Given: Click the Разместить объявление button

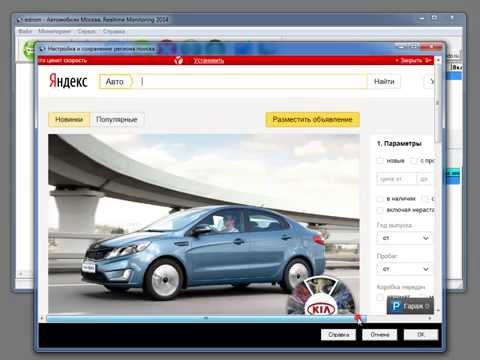Looking at the screenshot, I should [312, 119].
